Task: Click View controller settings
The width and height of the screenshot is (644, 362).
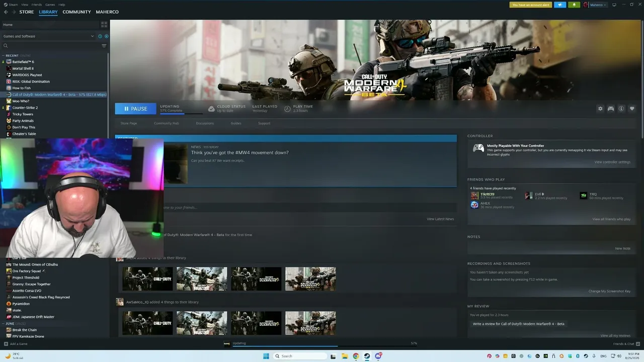Action: 612,162
